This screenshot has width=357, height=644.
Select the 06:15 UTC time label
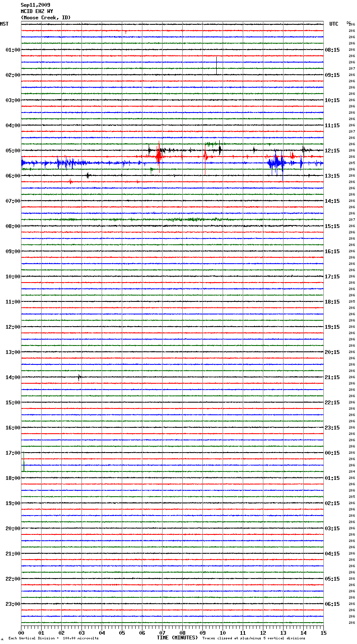pyautogui.click(x=332, y=604)
